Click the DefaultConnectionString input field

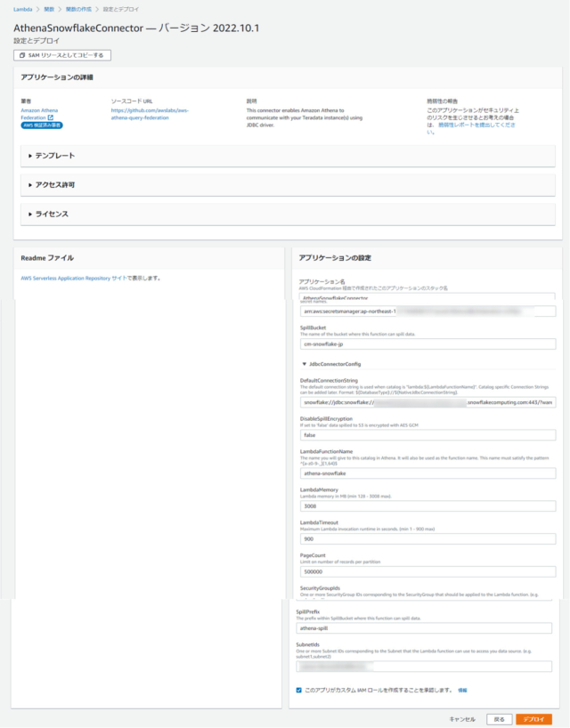(x=427, y=402)
